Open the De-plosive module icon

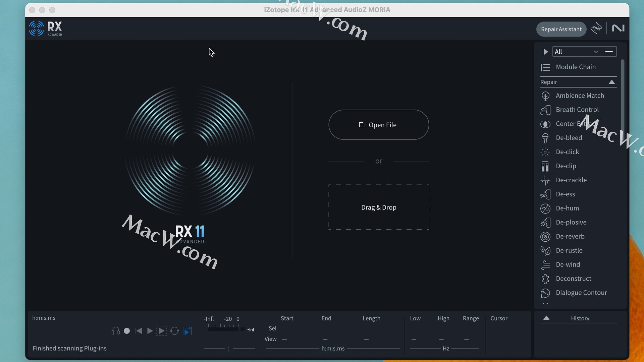pyautogui.click(x=545, y=223)
